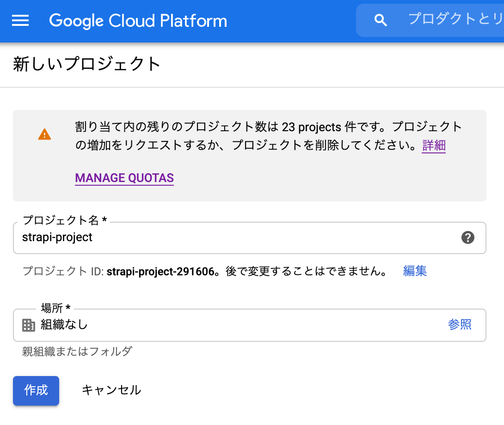Click the orange warning triangle icon
This screenshot has height=425, width=504.
tap(44, 134)
